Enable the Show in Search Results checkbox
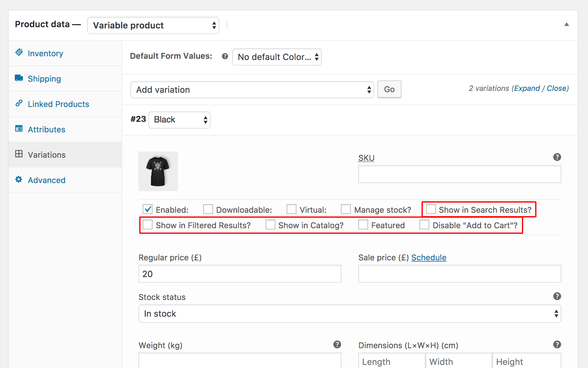The height and width of the screenshot is (368, 588). click(431, 209)
